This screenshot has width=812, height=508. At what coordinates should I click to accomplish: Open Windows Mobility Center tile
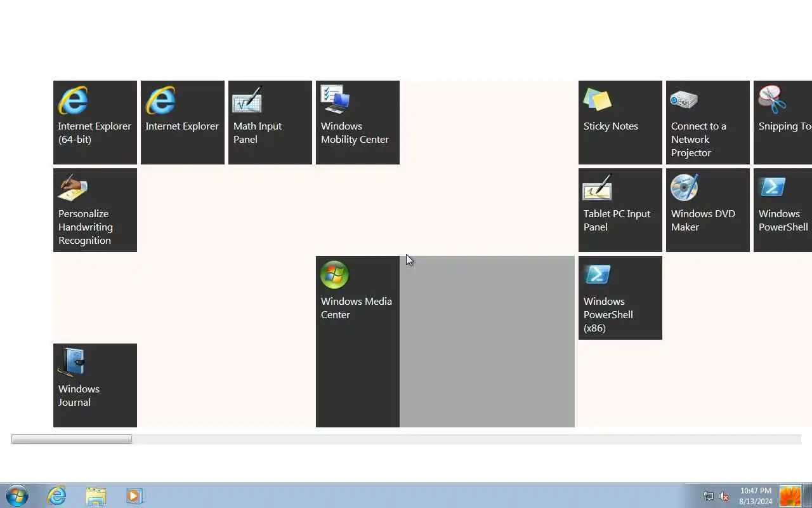coord(358,123)
